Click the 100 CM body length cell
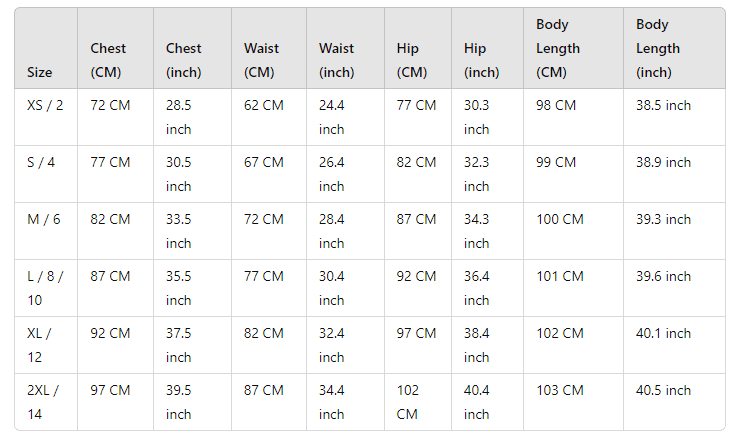The height and width of the screenshot is (445, 750). pyautogui.click(x=560, y=219)
